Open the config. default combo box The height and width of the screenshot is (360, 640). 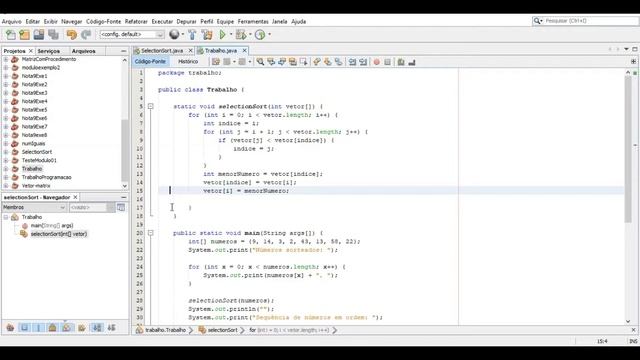(131, 35)
